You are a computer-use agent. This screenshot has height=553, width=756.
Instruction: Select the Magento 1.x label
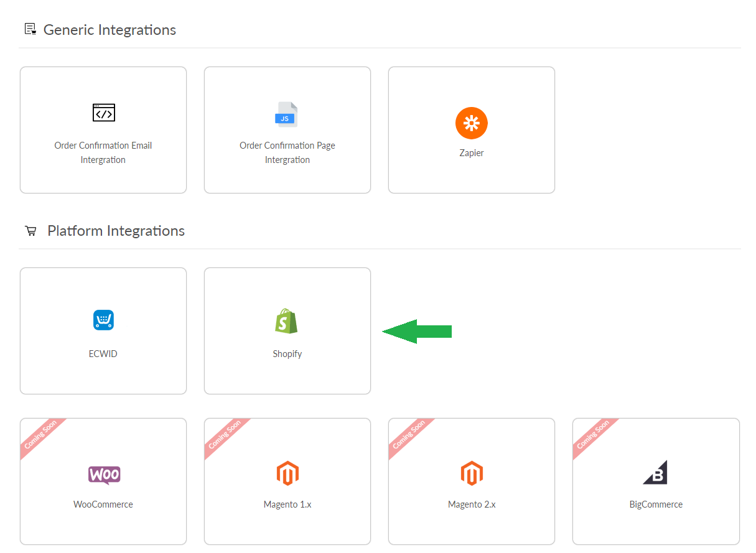[287, 504]
